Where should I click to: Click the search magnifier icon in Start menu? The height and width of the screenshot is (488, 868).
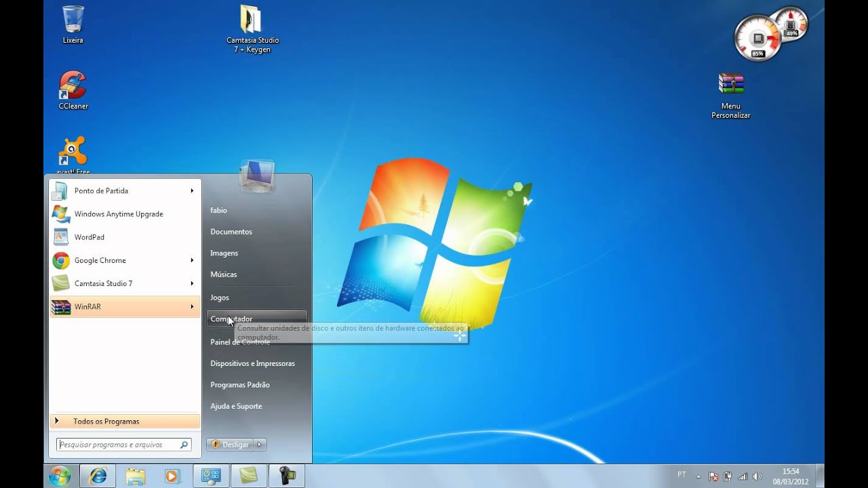pos(184,445)
